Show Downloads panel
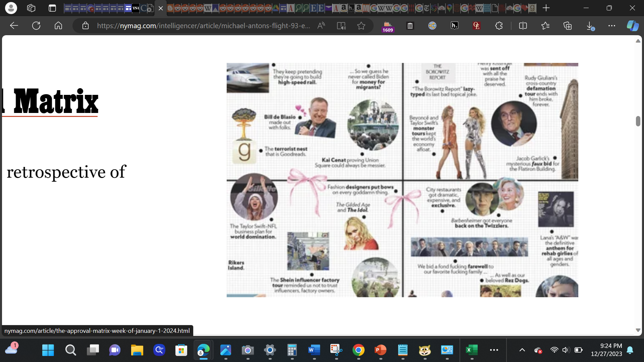644x362 pixels. point(590,25)
